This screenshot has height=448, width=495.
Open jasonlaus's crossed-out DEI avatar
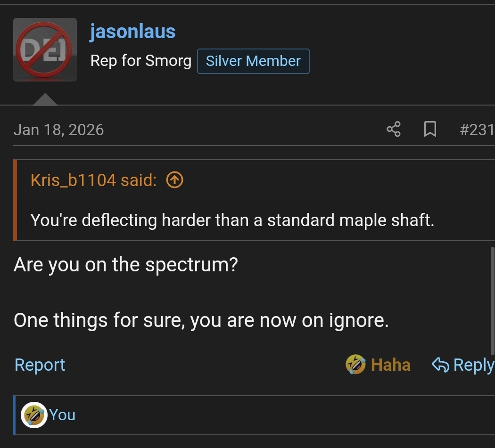click(x=45, y=49)
